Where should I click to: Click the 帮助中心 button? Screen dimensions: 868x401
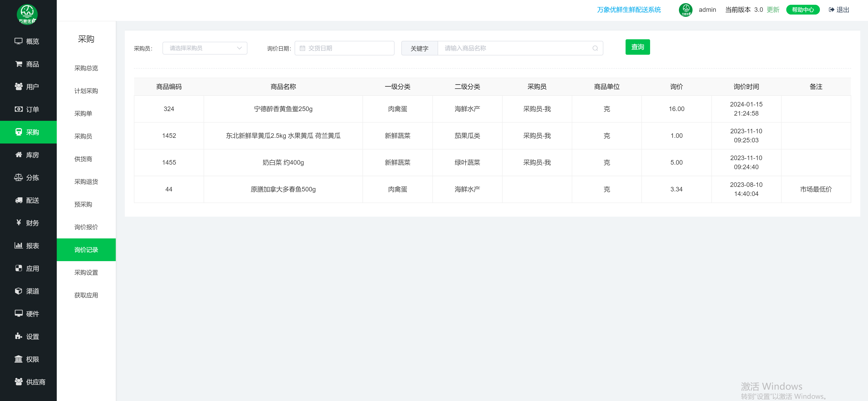pos(802,10)
